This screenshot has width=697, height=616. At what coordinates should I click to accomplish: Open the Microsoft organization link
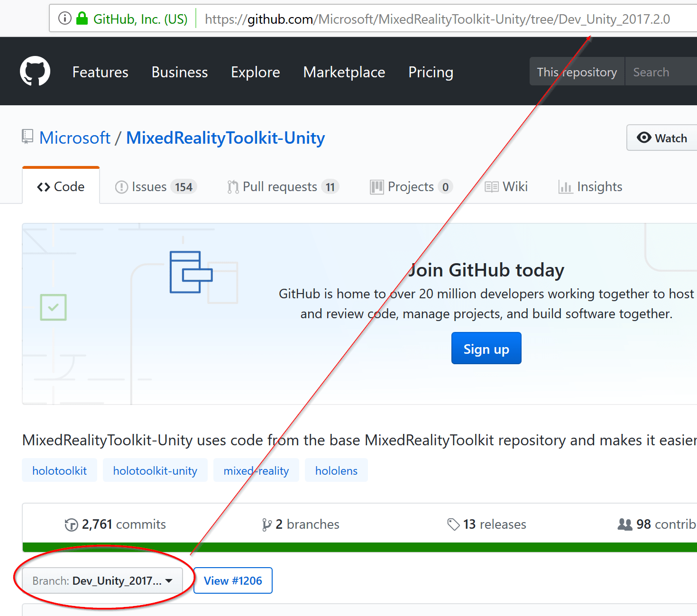tap(75, 138)
